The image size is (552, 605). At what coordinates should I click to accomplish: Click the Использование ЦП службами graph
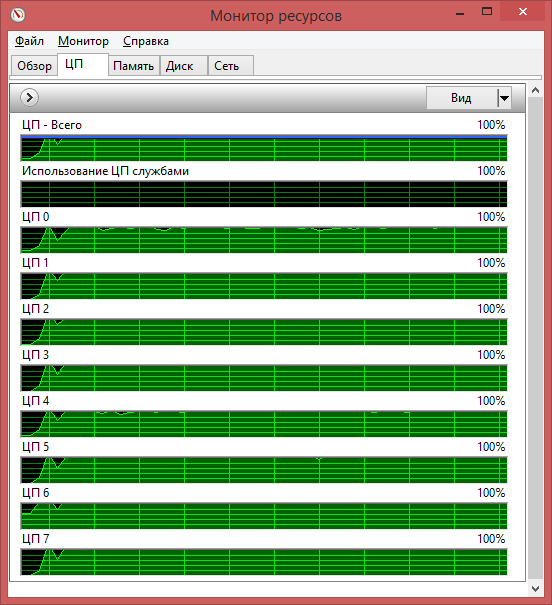[x=264, y=194]
